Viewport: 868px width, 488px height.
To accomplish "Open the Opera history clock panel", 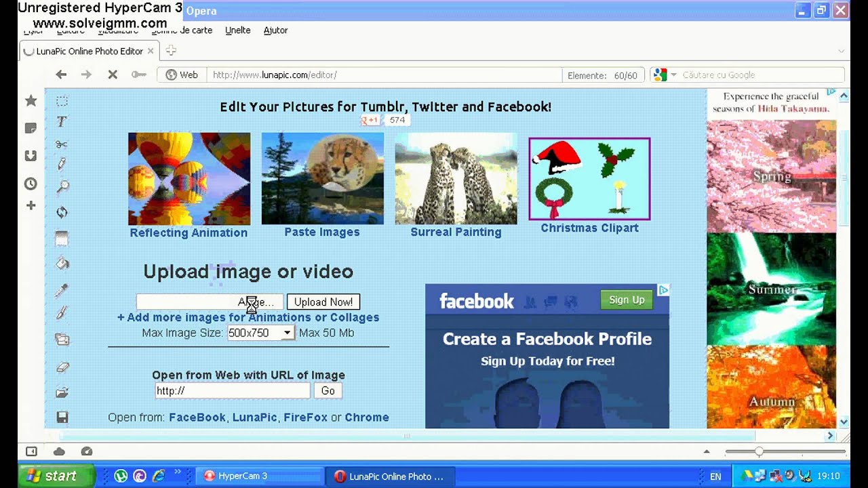I will click(31, 184).
